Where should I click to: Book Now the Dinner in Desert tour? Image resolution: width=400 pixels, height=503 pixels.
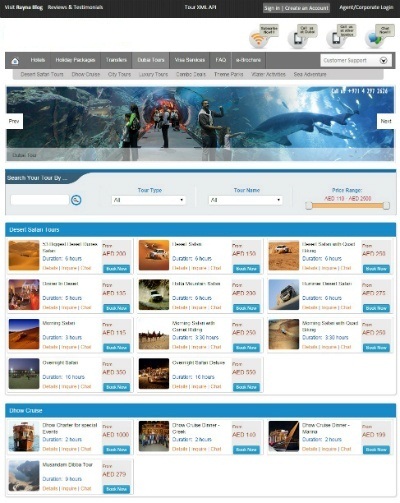(x=116, y=308)
